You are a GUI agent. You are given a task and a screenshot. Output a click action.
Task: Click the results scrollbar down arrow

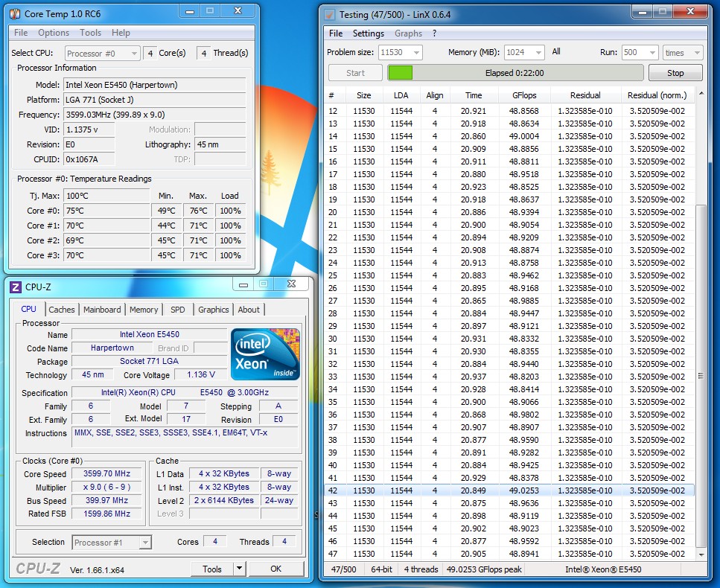pyautogui.click(x=701, y=555)
